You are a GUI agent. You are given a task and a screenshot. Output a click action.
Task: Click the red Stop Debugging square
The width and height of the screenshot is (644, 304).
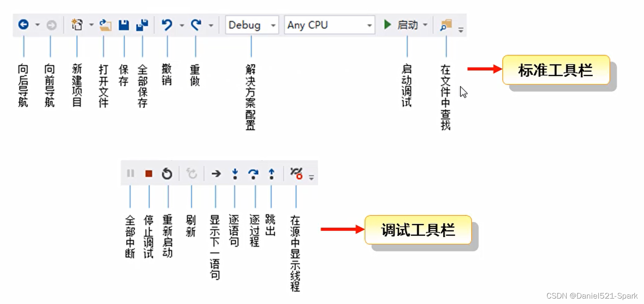(149, 173)
